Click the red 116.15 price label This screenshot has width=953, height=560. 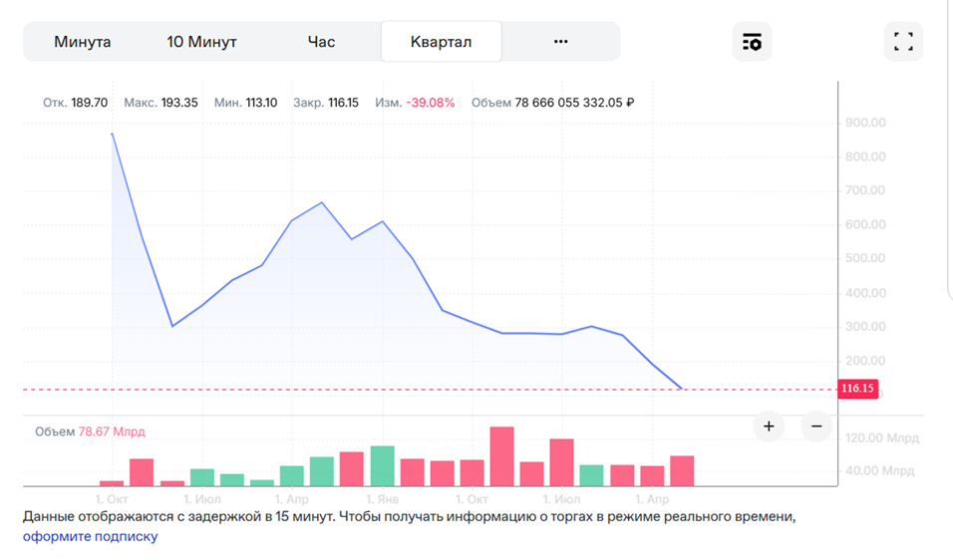coord(857,388)
